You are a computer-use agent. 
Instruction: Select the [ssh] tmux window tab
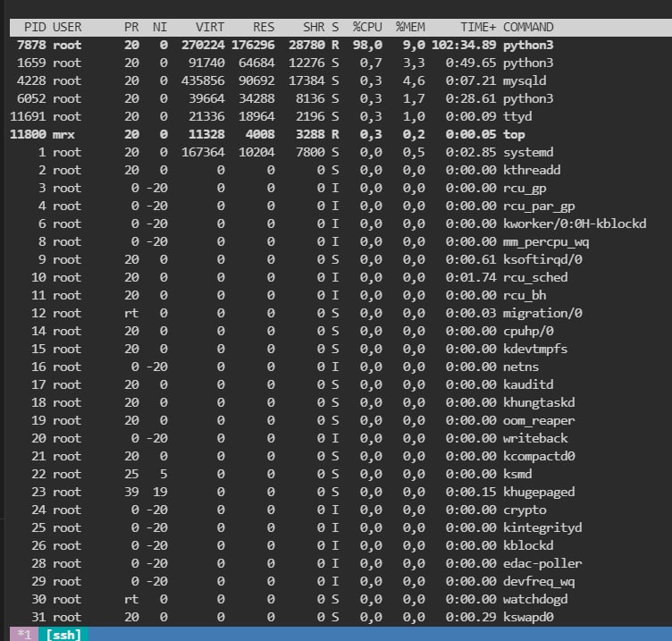[x=63, y=634]
